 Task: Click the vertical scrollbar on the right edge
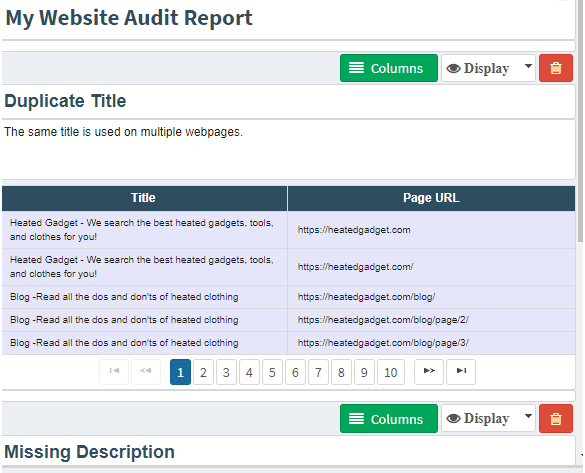point(580,119)
